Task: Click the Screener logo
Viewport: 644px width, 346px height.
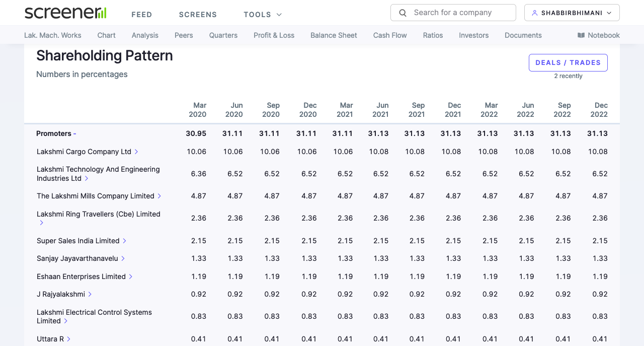Action: click(x=65, y=13)
